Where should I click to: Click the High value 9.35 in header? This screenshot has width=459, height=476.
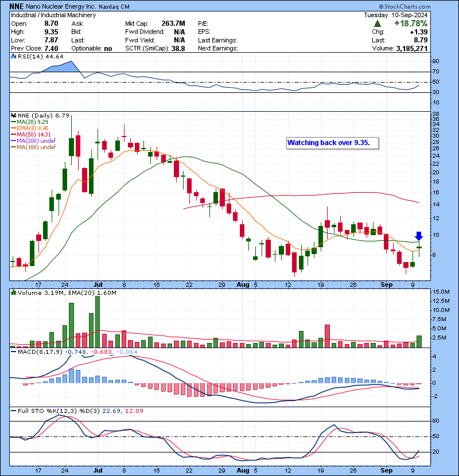51,32
